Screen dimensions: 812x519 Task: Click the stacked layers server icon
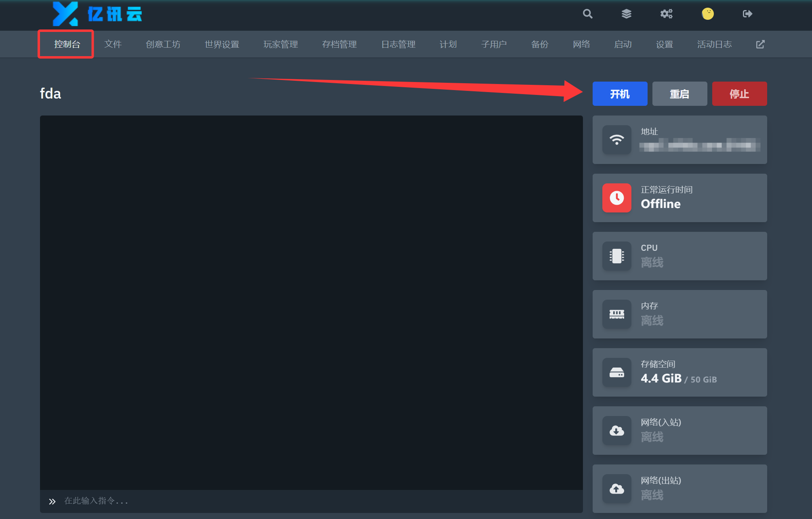[x=626, y=14]
